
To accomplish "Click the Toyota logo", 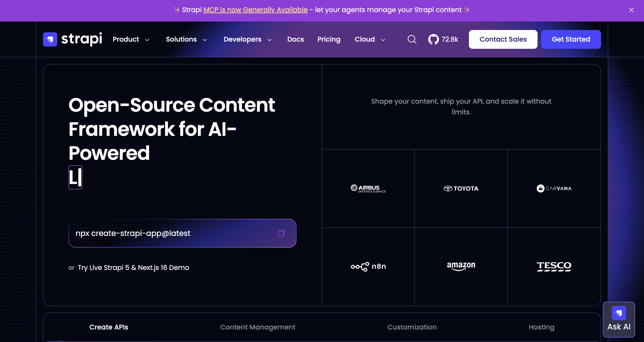I will click(x=461, y=188).
